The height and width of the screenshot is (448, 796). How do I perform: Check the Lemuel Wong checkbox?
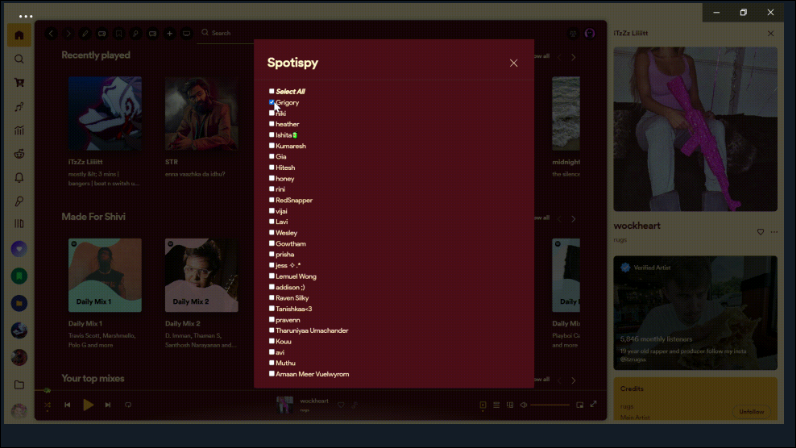(272, 276)
